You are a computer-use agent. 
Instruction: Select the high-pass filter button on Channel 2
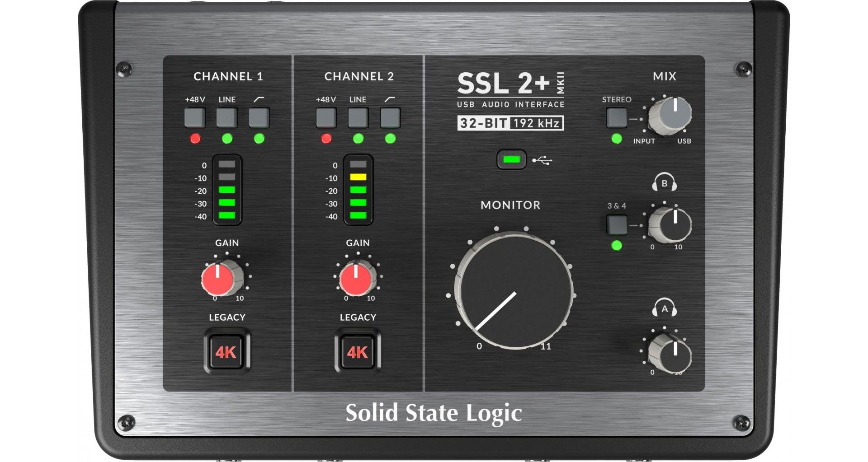pos(390,118)
